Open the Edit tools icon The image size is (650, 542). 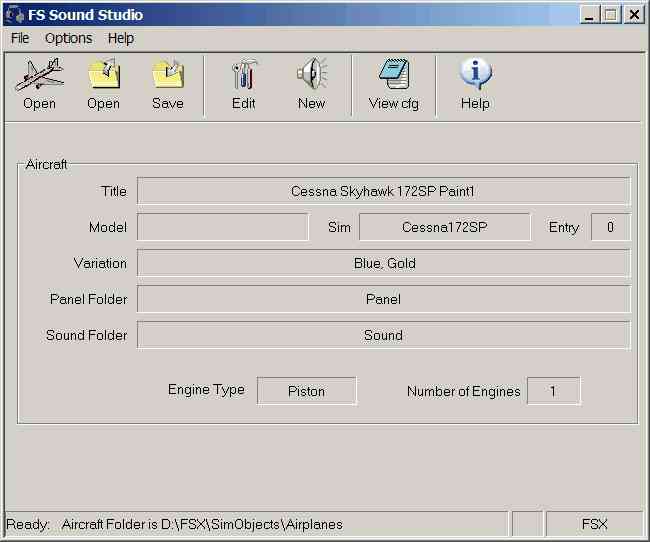click(x=244, y=74)
